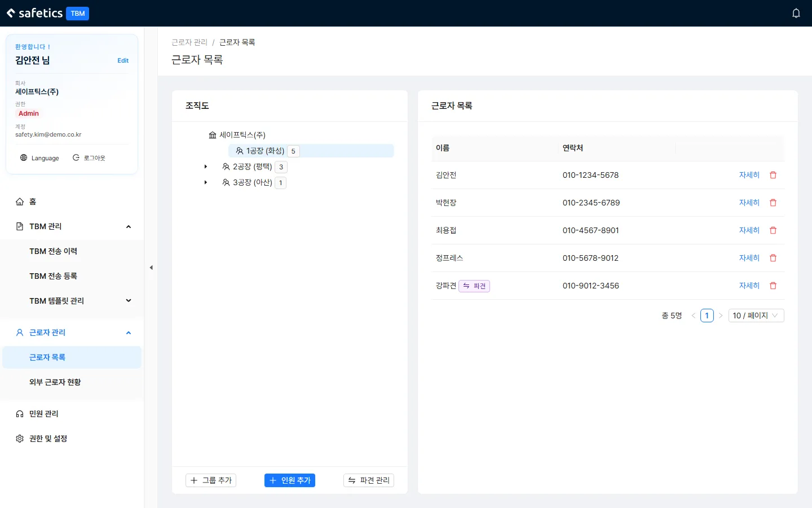This screenshot has height=508, width=812.
Task: Click the home icon in sidebar
Action: (x=20, y=202)
